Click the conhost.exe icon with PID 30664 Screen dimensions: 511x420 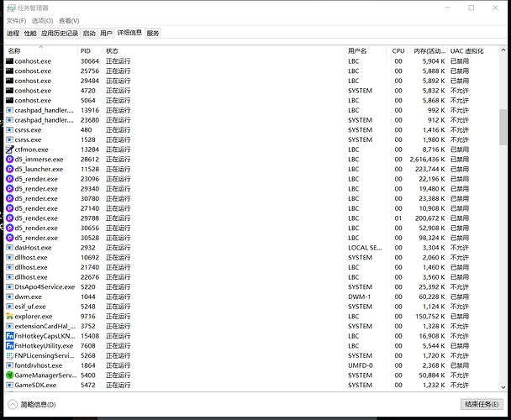click(x=9, y=61)
